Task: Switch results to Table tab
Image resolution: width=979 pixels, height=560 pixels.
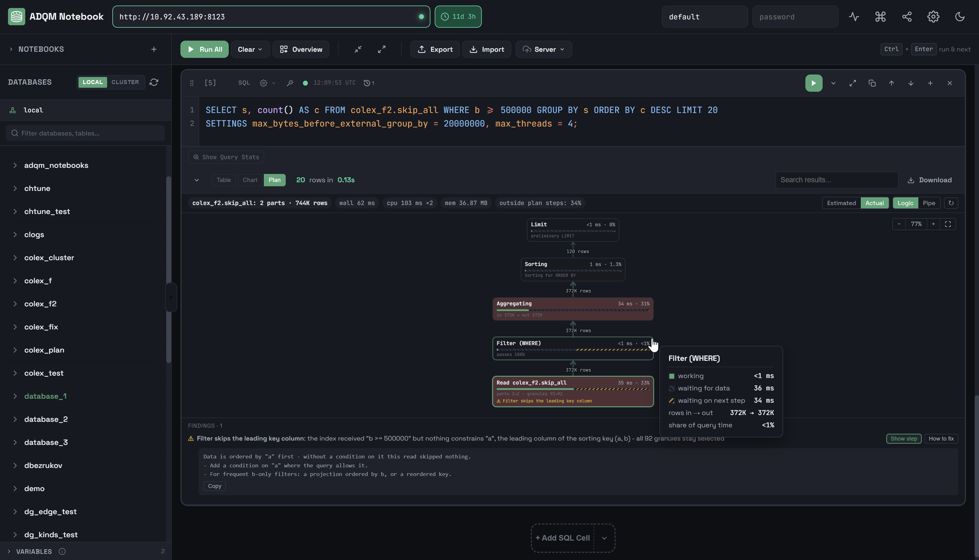Action: pyautogui.click(x=224, y=180)
